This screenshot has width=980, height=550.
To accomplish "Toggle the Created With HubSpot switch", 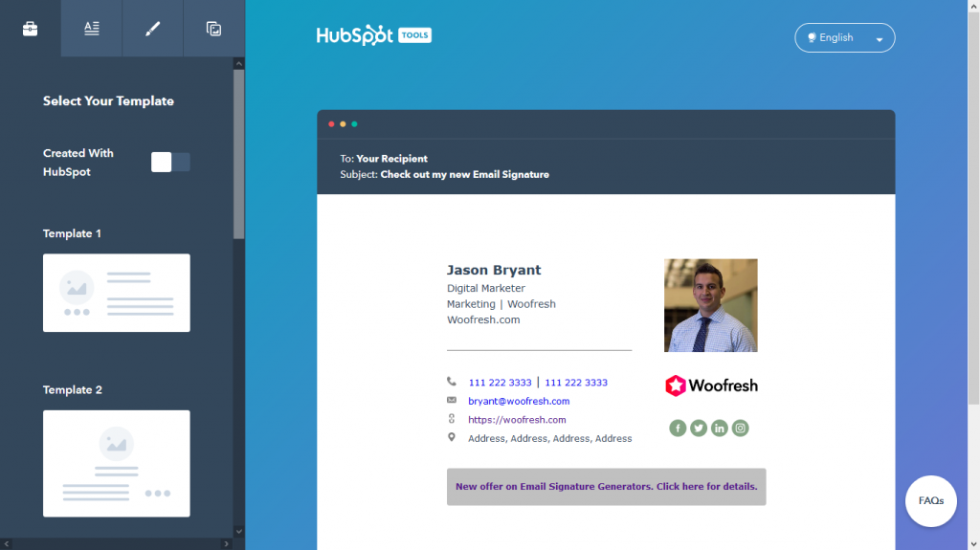I will click(x=170, y=162).
